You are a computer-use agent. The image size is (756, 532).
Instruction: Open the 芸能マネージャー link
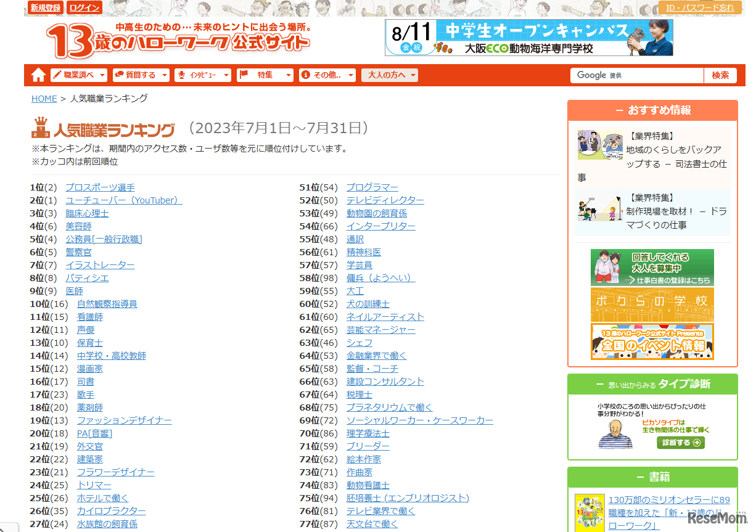[381, 330]
